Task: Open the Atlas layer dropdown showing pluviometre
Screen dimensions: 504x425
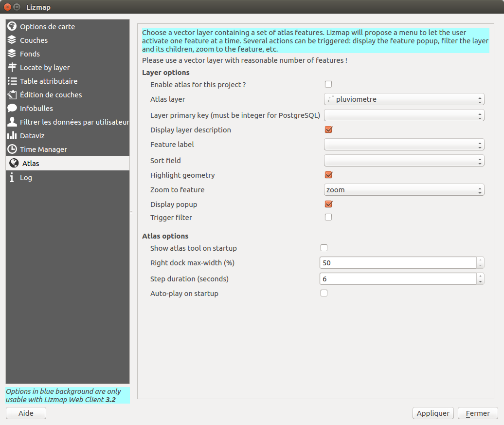Action: tap(404, 99)
